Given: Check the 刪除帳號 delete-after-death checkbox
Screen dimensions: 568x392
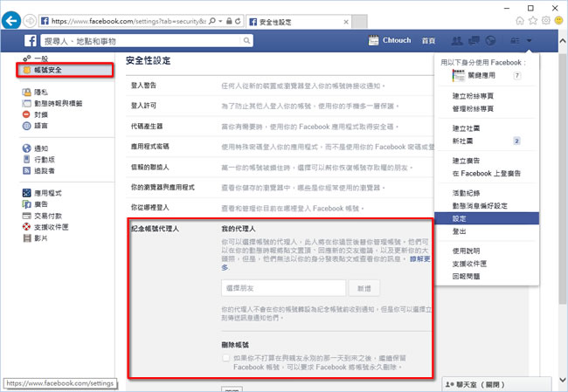Looking at the screenshot, I should (227, 358).
